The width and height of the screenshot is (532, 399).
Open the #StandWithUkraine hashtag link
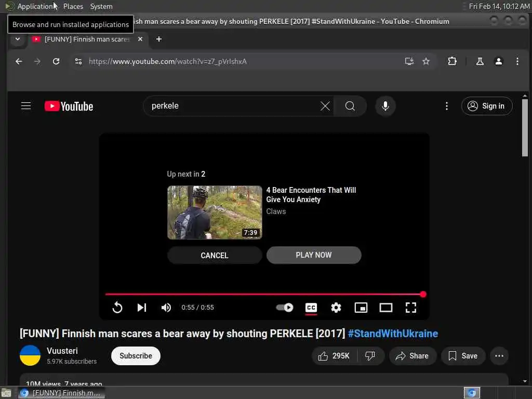pos(393,334)
